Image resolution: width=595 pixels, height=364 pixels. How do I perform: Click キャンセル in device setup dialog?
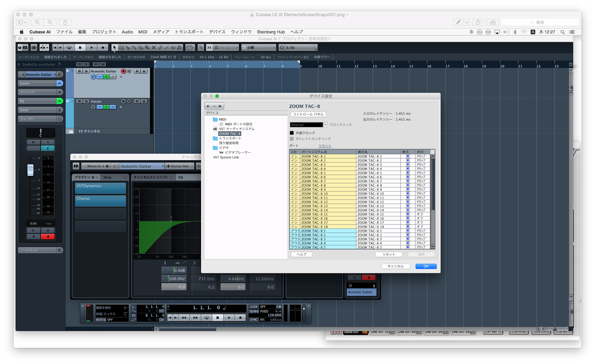click(x=396, y=266)
